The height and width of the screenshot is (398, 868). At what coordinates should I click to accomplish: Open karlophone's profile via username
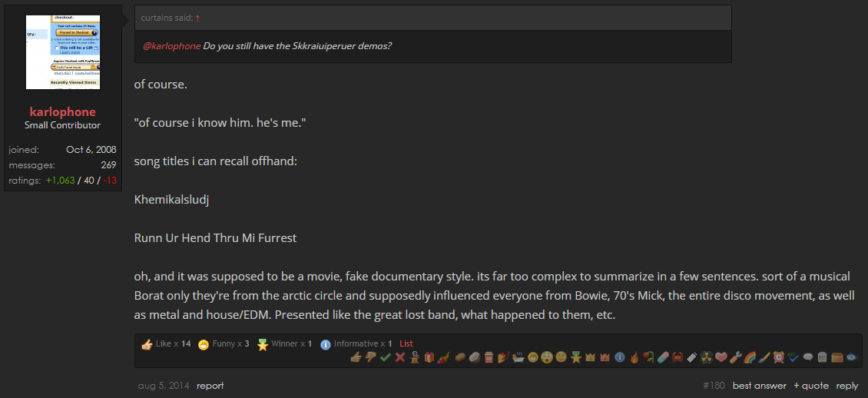(x=62, y=111)
